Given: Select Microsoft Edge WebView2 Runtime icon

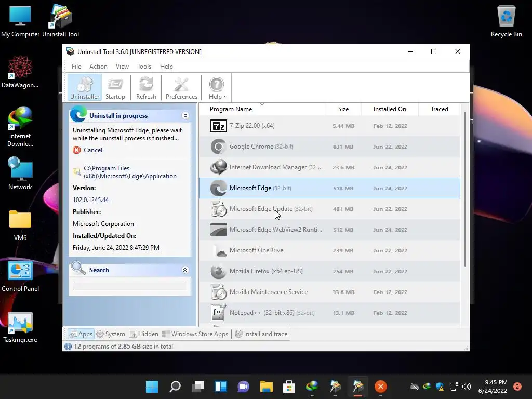Looking at the screenshot, I should pyautogui.click(x=219, y=230).
